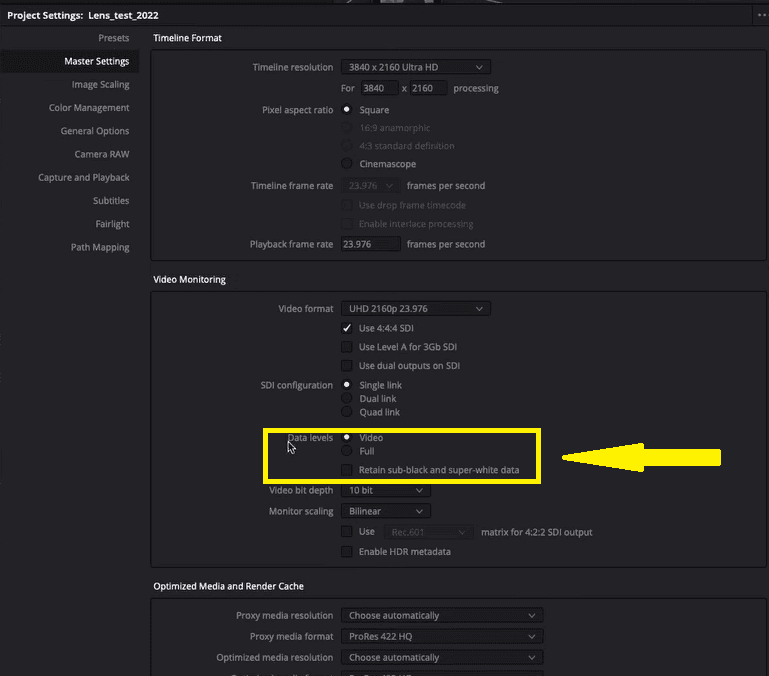Select Full data levels
This screenshot has height=676, width=769.
coord(347,451)
